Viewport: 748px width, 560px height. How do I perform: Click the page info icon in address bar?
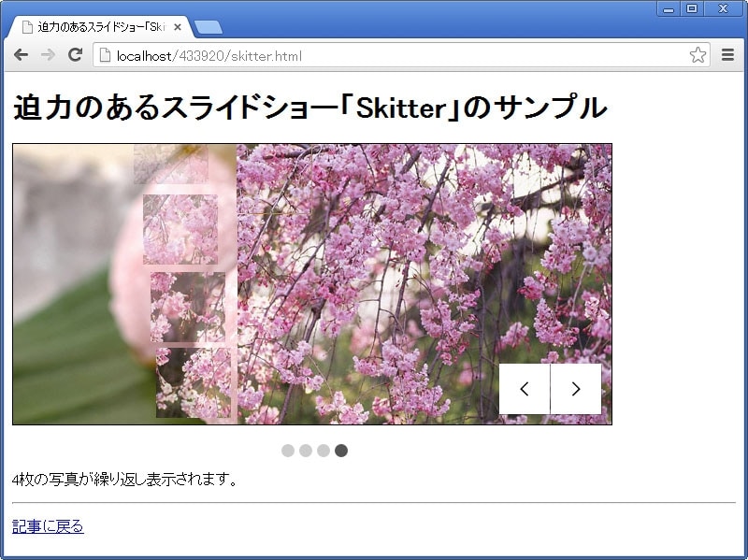pos(106,56)
